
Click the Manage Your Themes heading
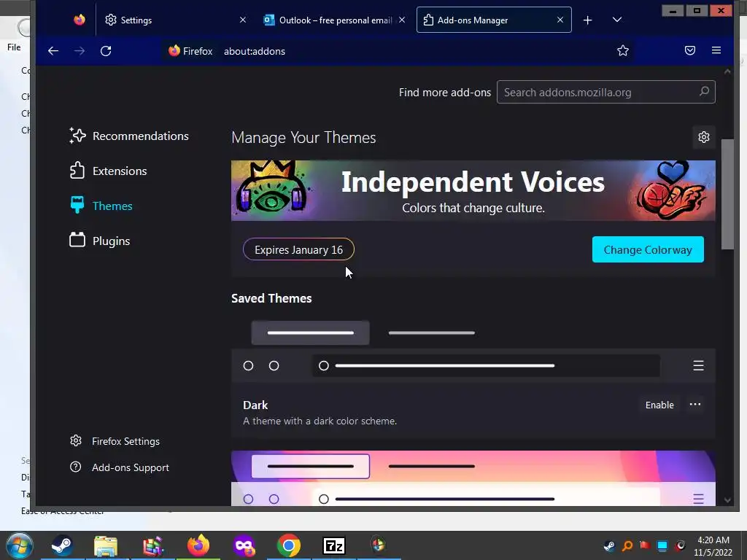click(x=303, y=138)
